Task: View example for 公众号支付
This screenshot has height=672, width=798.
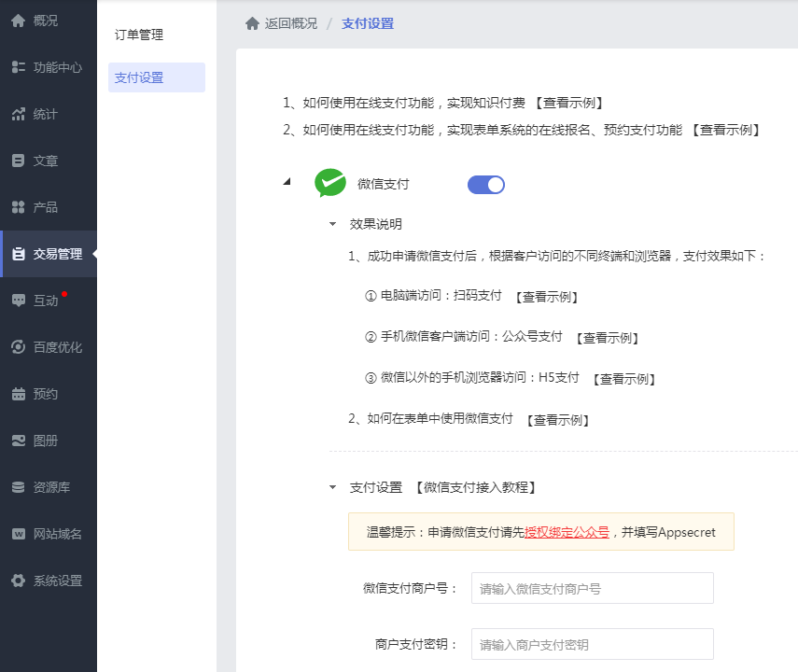Action: [608, 338]
